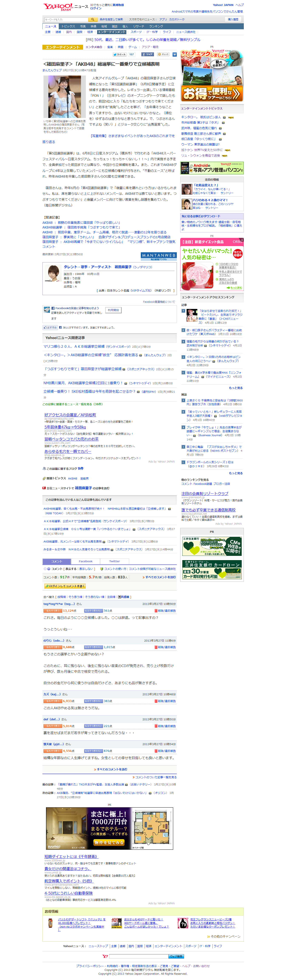
Task: Open the ランキング tab
Action: click(156, 26)
